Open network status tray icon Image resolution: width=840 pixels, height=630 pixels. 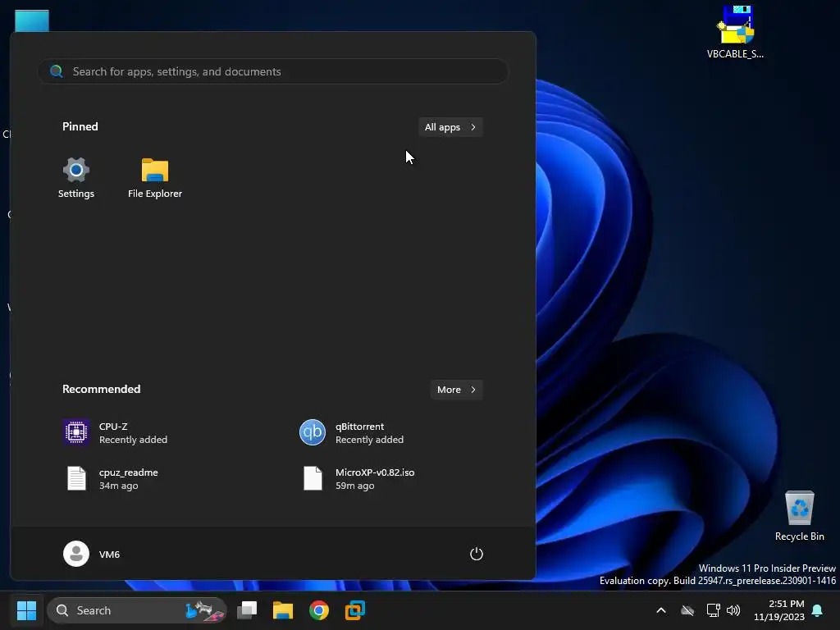(713, 610)
